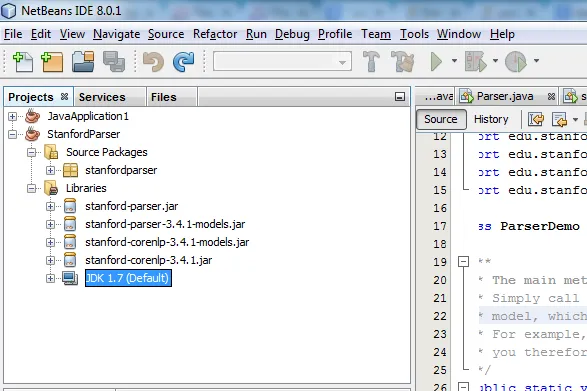Open the Profile menu
Viewport: 587px width, 391px height.
335,34
